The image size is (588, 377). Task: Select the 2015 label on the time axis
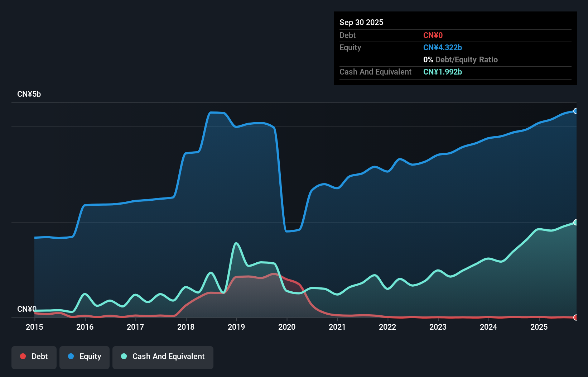tap(34, 327)
